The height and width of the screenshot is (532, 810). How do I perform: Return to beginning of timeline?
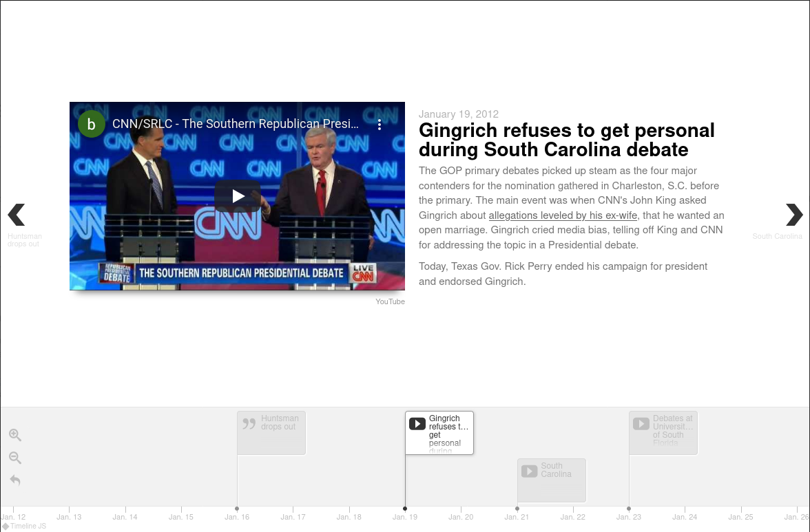[x=15, y=480]
